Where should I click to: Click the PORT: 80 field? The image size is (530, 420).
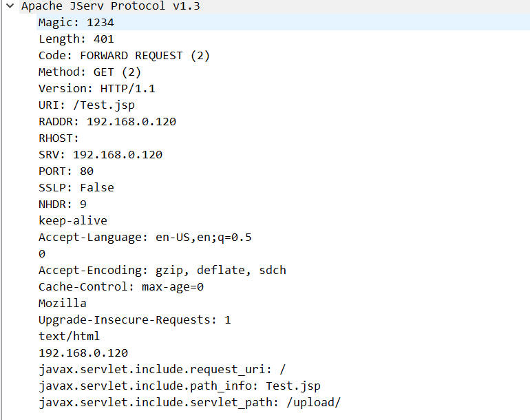point(65,171)
